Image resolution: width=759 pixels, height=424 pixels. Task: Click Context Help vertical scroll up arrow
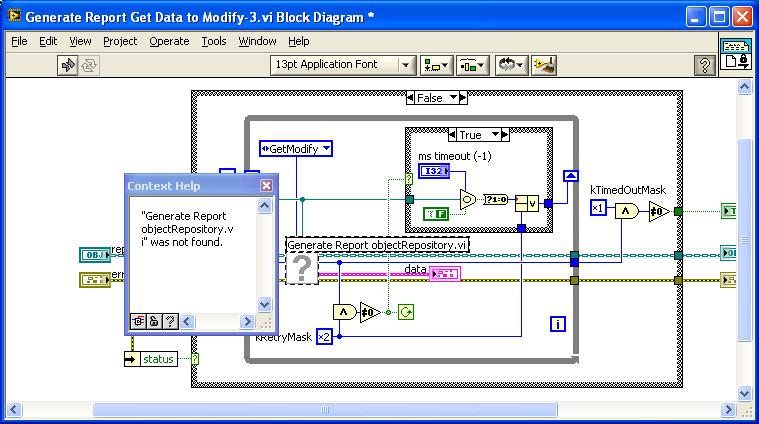(x=264, y=206)
